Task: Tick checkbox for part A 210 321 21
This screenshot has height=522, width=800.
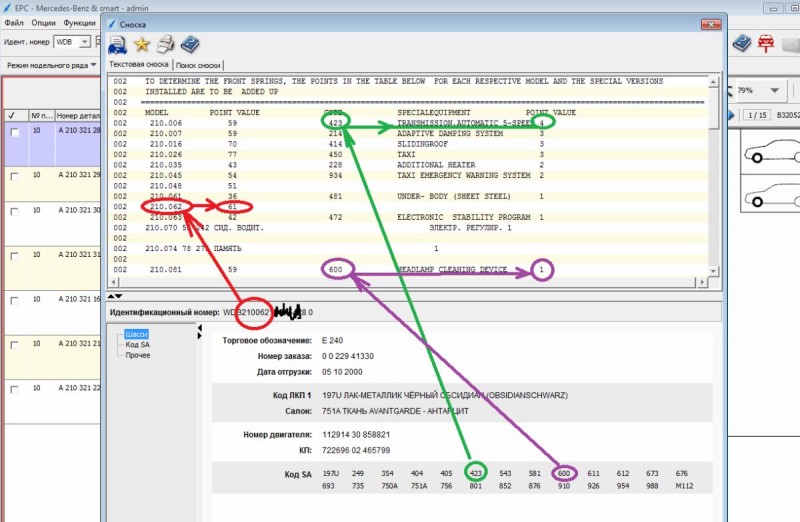Action: [x=15, y=345]
